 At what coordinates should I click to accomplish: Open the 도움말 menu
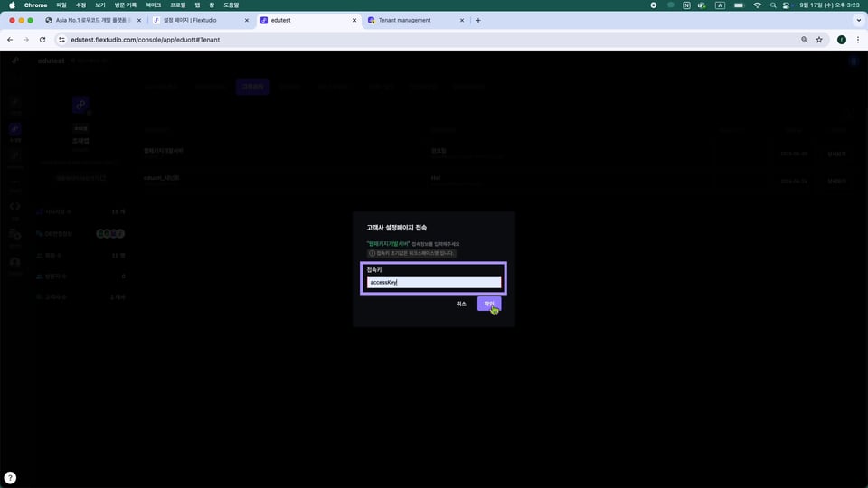(231, 5)
